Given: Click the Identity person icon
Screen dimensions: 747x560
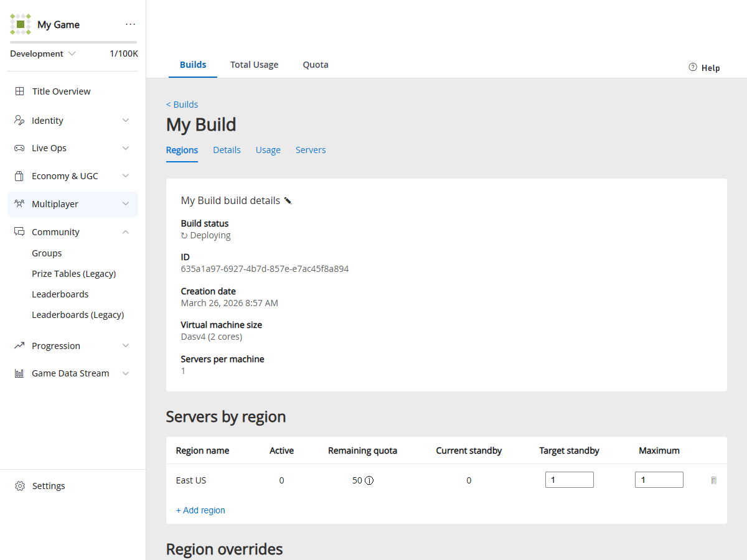Looking at the screenshot, I should tap(19, 121).
